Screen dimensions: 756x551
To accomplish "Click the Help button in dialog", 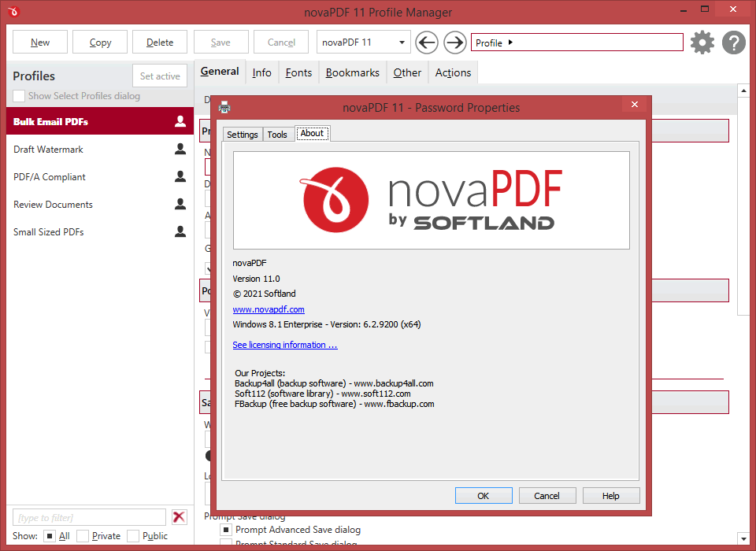I will tap(611, 496).
